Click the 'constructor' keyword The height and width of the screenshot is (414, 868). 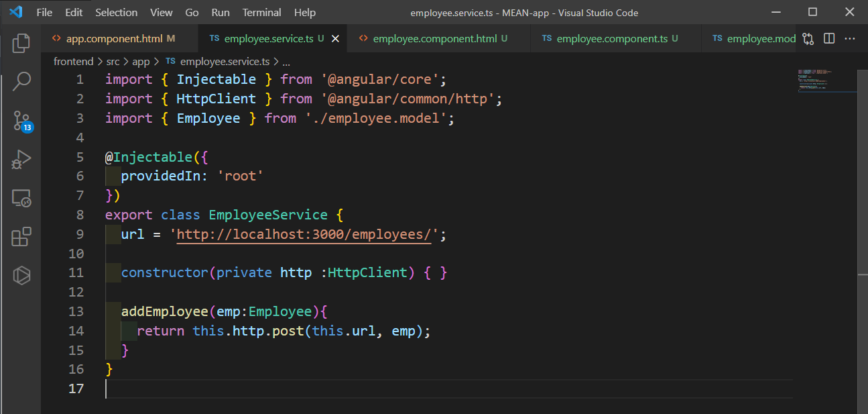point(165,272)
